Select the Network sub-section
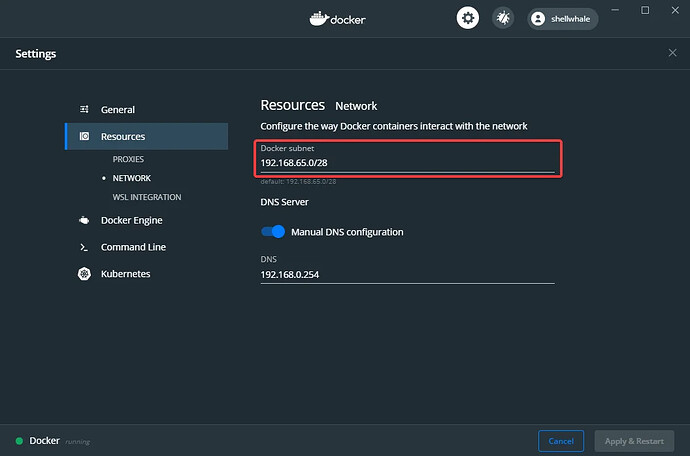 click(132, 178)
